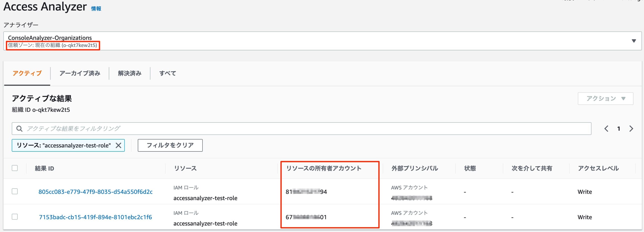Click the active results filter search field
The width and height of the screenshot is (644, 232).
pyautogui.click(x=301, y=129)
